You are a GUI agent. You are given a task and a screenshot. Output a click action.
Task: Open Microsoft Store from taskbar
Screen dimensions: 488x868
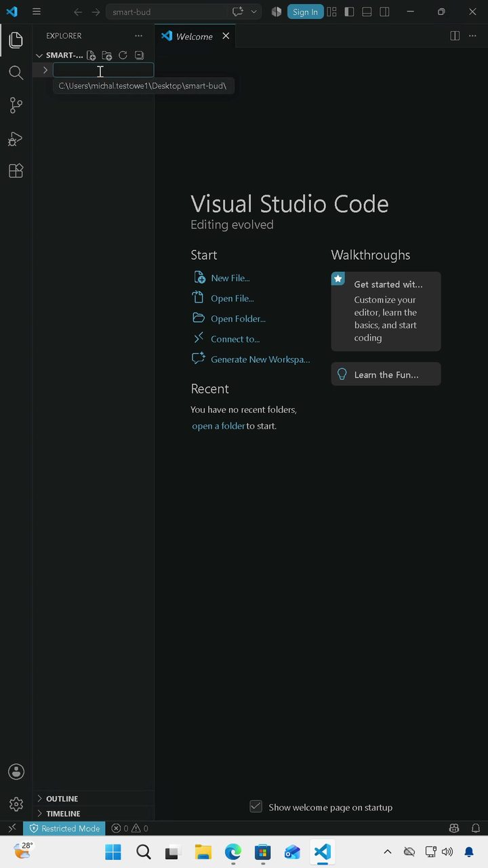[262, 852]
